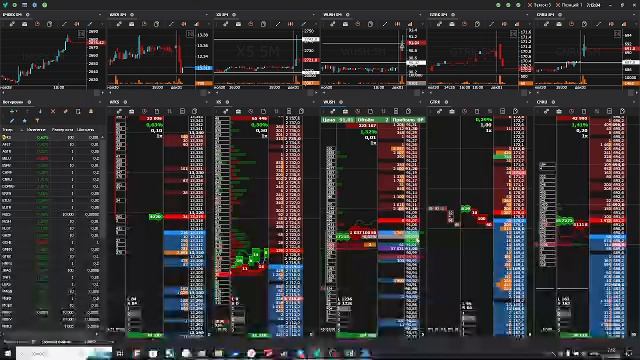Select line drawing tool in AFKS chart toolbar
The image size is (640, 360).
[171, 24]
